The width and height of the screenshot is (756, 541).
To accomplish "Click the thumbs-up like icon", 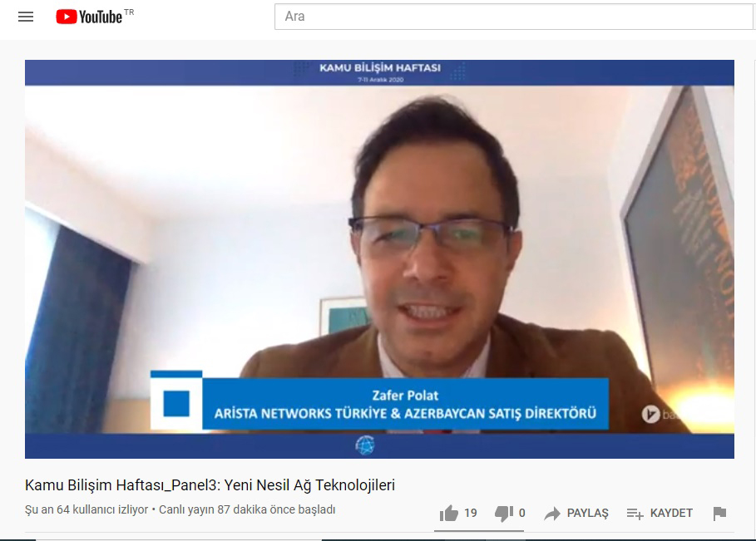I will pos(449,514).
